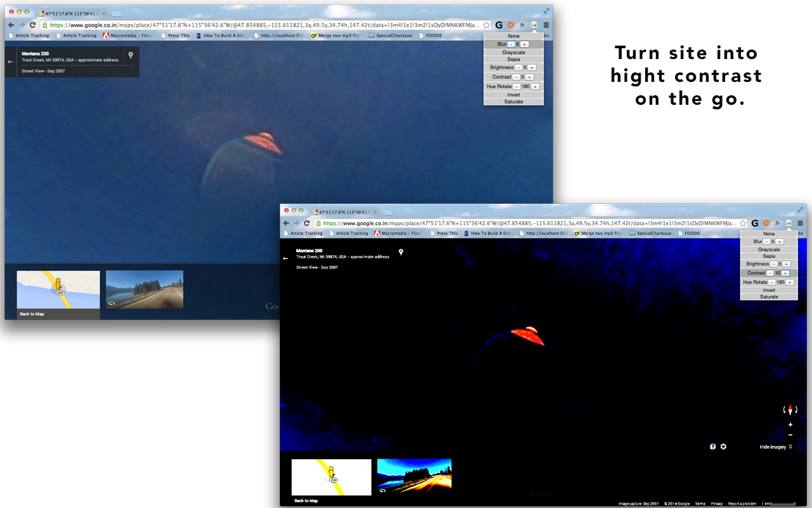Click the puzzle extension icon in rear window
Viewport: 812px width, 508px height.
[x=522, y=25]
